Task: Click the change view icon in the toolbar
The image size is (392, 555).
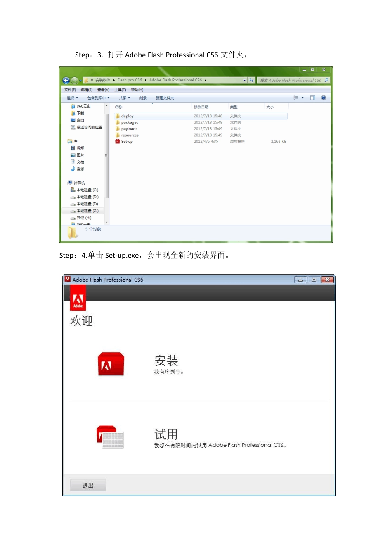Action: tap(296, 98)
